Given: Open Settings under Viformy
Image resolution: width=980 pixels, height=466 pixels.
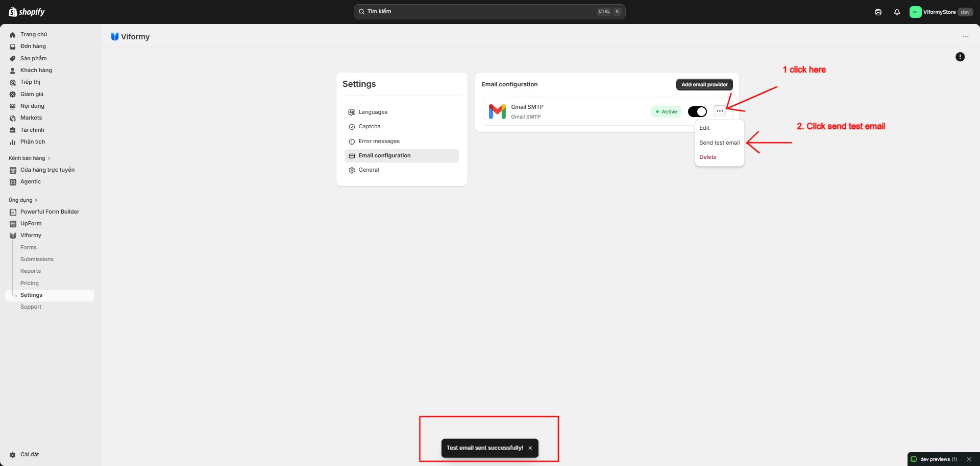Looking at the screenshot, I should click(50, 295).
